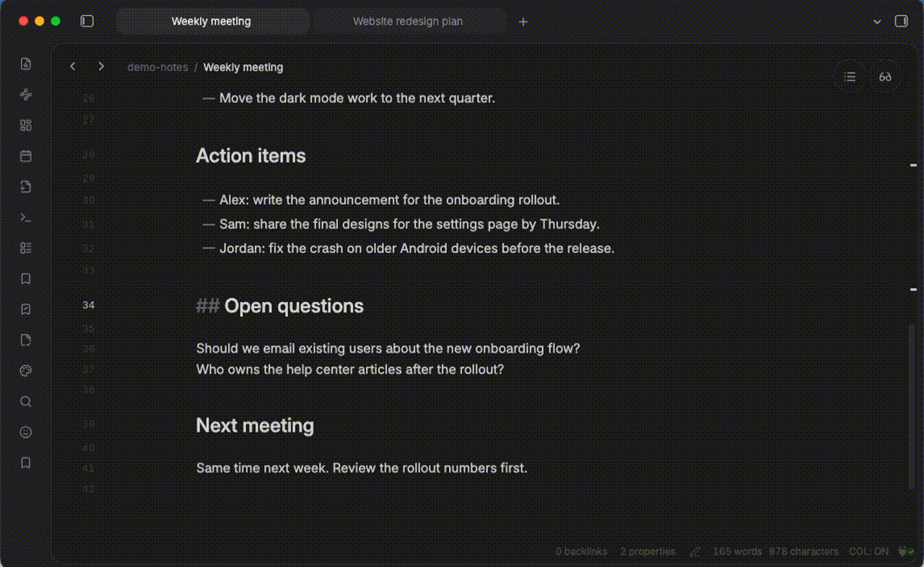Click line number 34 in the gutter
The width and height of the screenshot is (924, 567).
tap(88, 305)
